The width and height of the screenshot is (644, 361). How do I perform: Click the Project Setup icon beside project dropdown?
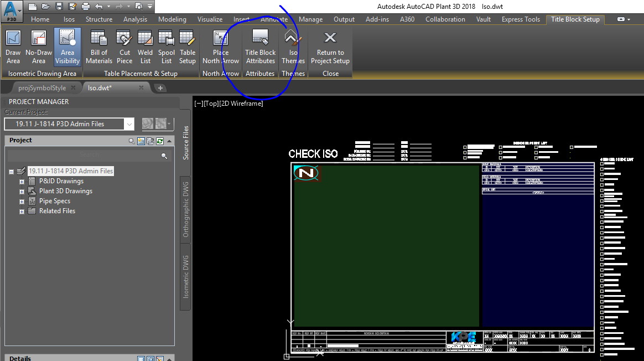coord(148,123)
